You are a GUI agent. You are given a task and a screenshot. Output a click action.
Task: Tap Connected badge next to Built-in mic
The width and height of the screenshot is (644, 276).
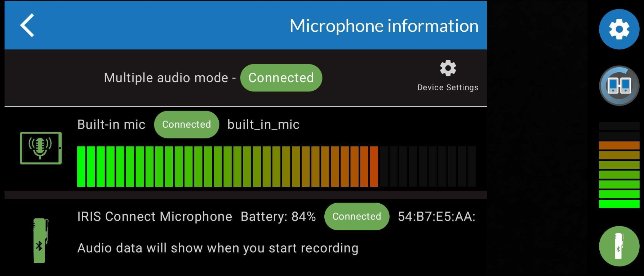tap(186, 125)
